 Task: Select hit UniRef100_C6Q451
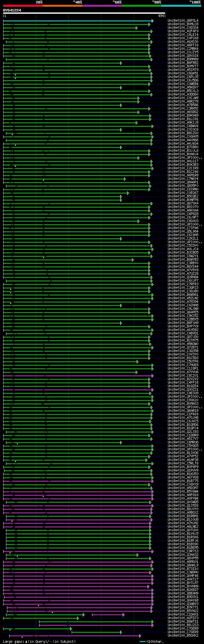tap(183, 73)
